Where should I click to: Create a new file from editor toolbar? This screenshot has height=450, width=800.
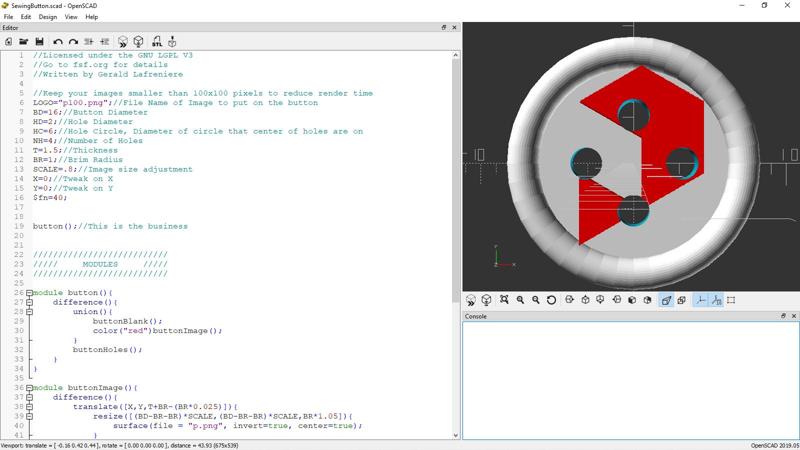point(8,42)
